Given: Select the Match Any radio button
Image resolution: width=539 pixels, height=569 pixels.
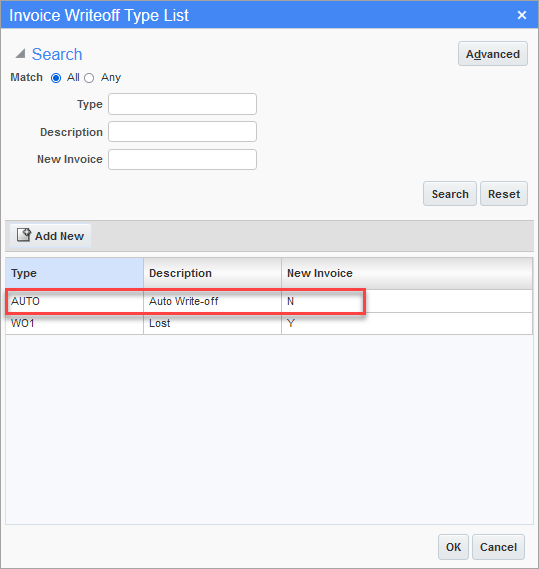Looking at the screenshot, I should point(89,78).
